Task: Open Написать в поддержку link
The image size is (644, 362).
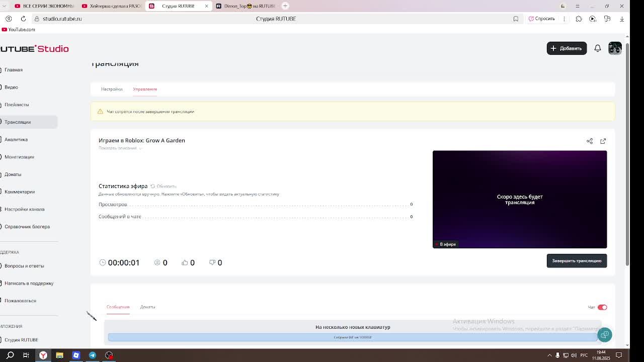Action: click(x=29, y=284)
